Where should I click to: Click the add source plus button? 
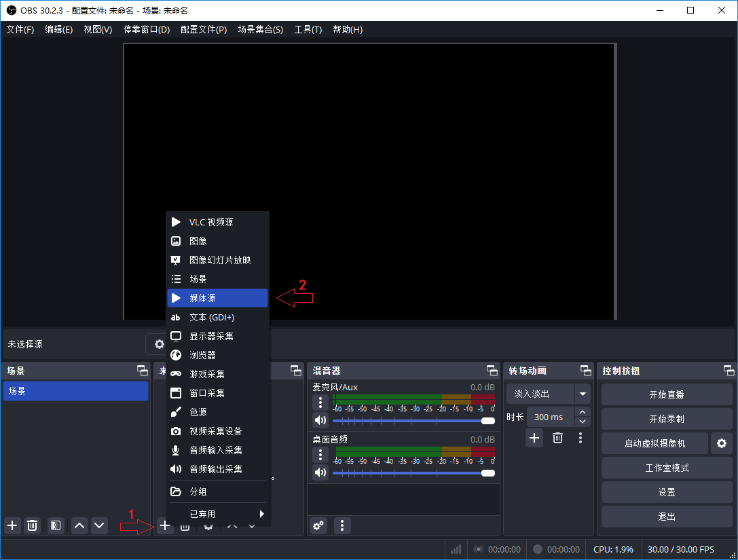coord(165,525)
